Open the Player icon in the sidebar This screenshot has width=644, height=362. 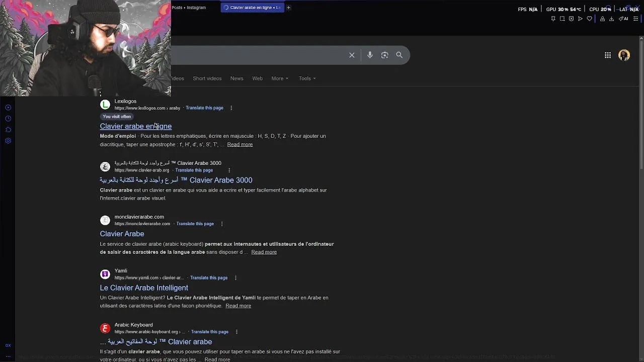[8, 108]
